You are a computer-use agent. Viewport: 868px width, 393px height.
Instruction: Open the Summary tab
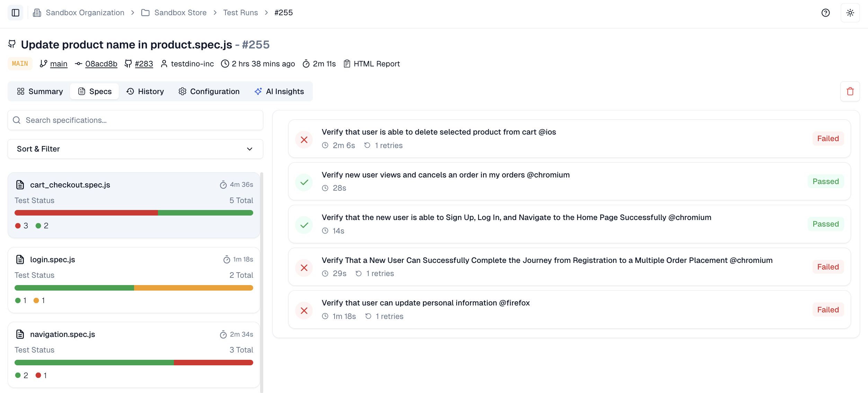click(x=40, y=91)
